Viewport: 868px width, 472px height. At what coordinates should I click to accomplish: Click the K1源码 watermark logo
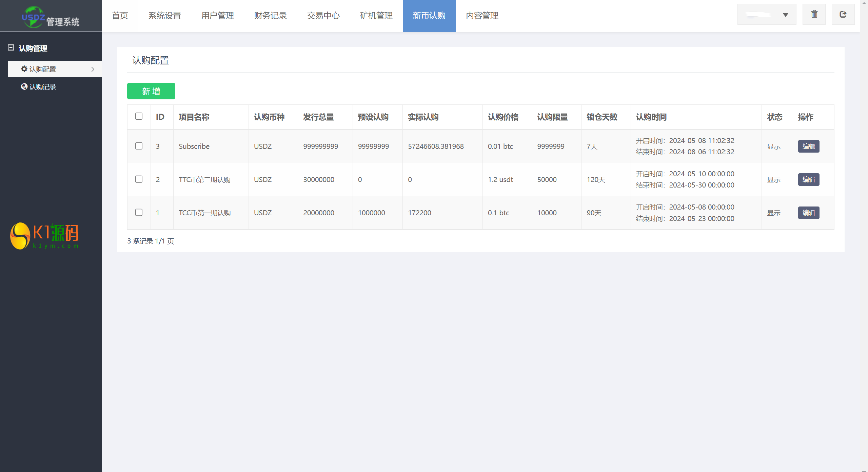pyautogui.click(x=44, y=236)
